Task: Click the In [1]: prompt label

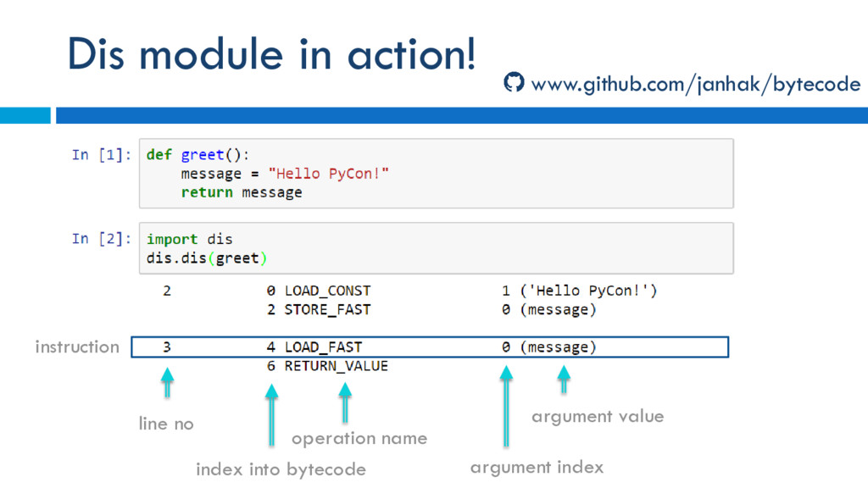Action: (102, 154)
